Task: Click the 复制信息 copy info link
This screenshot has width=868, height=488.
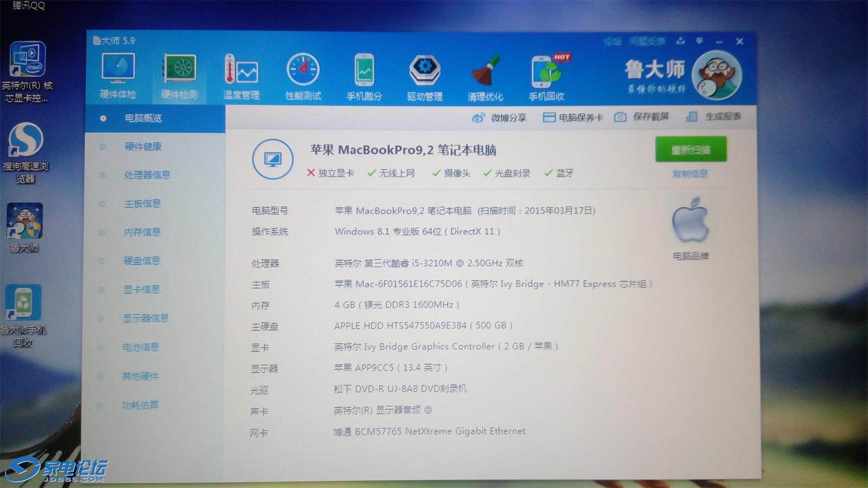Action: 690,174
